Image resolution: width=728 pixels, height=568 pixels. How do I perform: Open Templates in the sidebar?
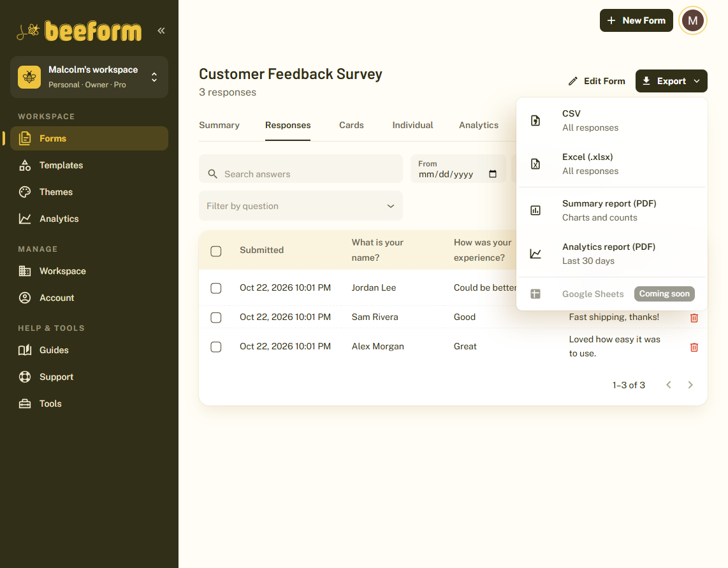click(x=89, y=165)
